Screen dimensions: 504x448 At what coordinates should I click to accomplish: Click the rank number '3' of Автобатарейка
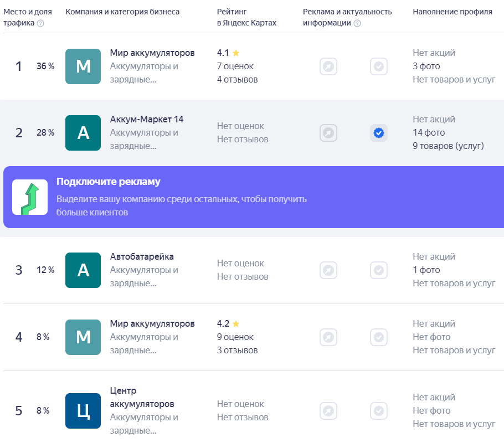point(19,270)
